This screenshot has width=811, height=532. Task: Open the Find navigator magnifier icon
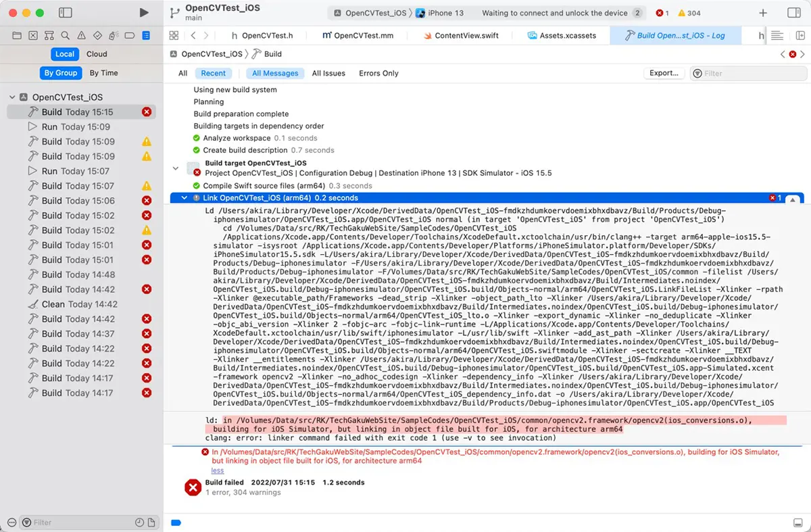(65, 35)
